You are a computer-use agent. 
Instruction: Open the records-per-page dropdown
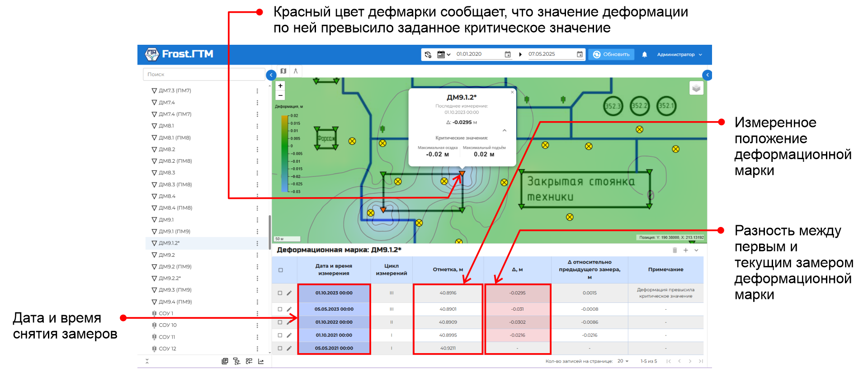(623, 361)
